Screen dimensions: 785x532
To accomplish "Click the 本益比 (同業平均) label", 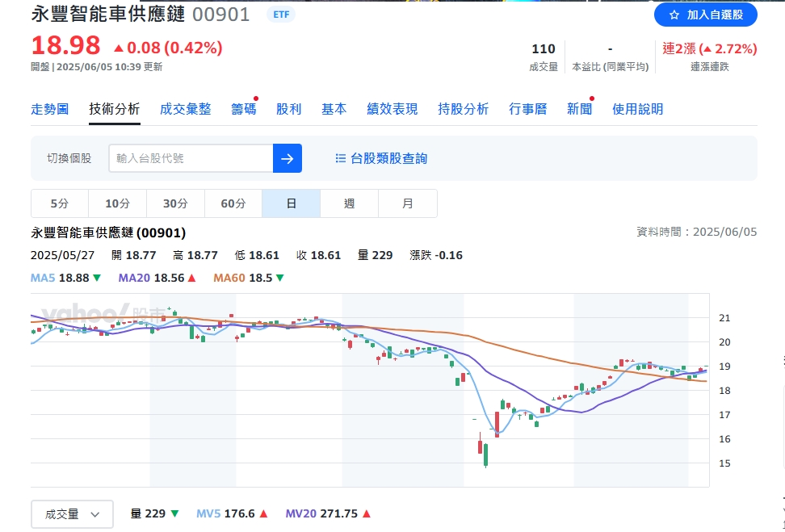I will click(611, 66).
